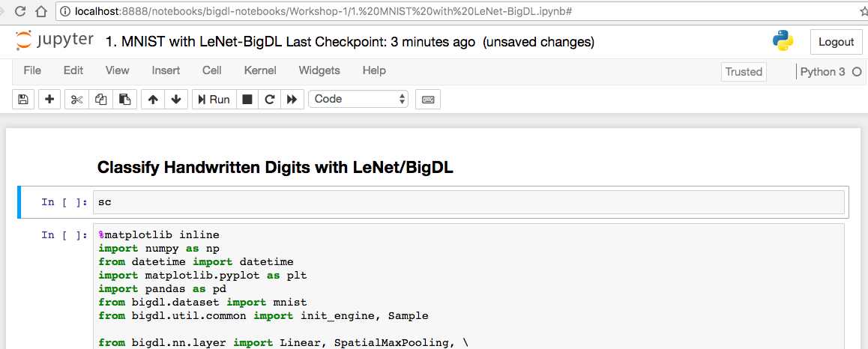Copy selected cells icon
This screenshot has width=868, height=349.
click(100, 100)
